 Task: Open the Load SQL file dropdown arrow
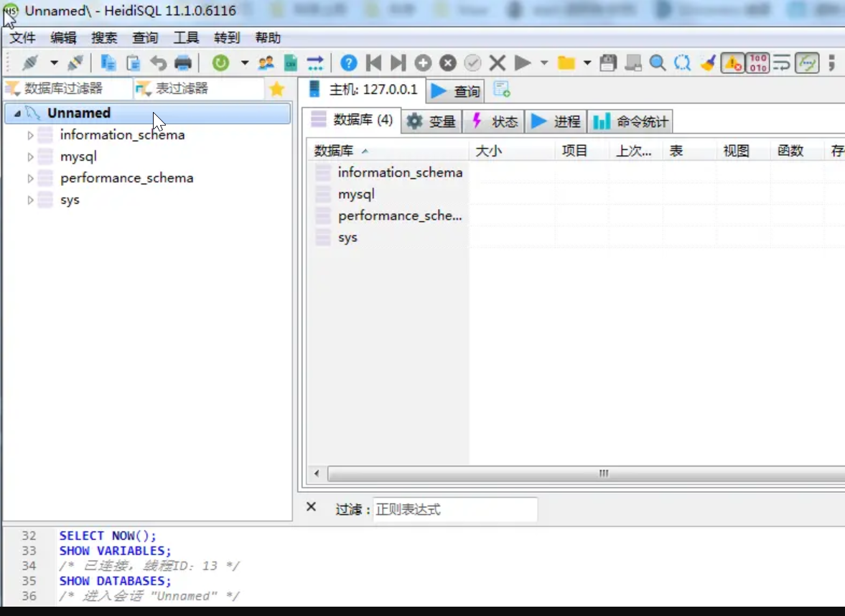coord(587,63)
